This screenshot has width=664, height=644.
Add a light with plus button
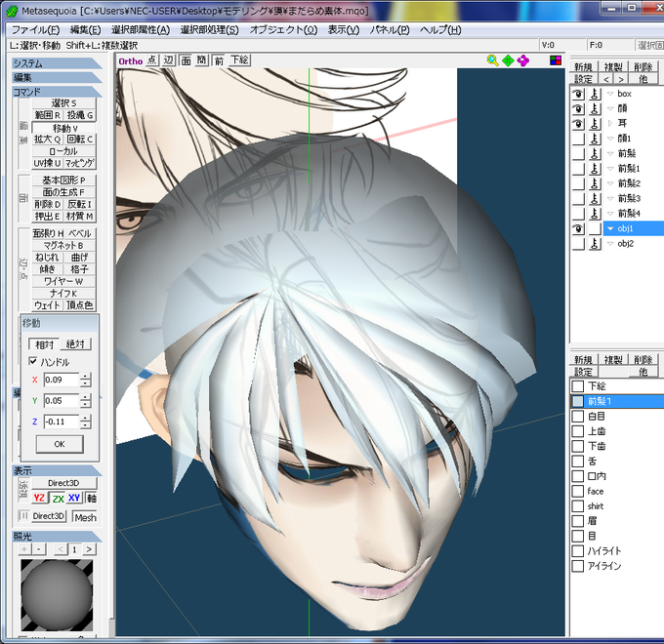[24, 549]
